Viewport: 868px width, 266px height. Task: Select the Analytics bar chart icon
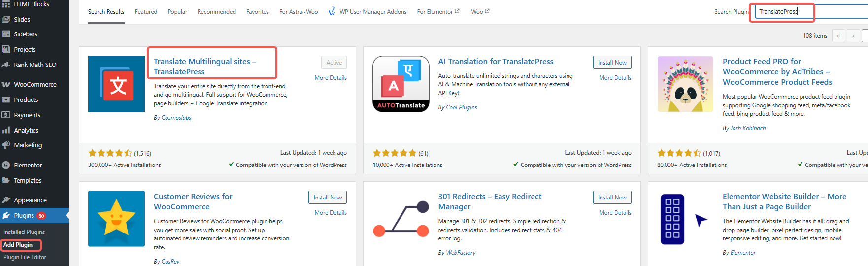coord(6,131)
